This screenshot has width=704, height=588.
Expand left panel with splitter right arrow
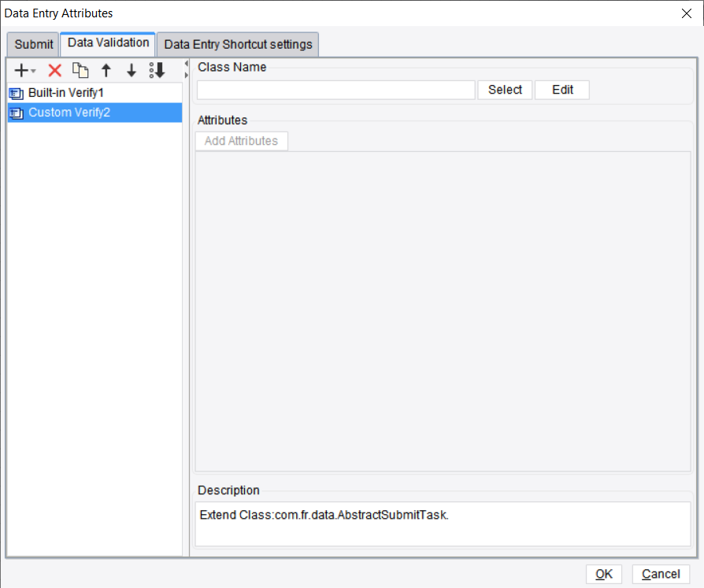coord(186,75)
